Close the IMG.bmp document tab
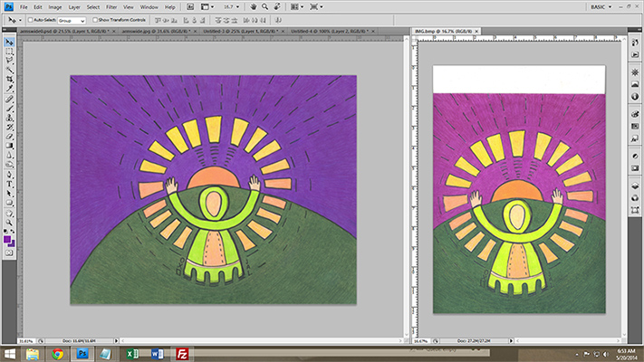The width and height of the screenshot is (644, 362). coord(475,31)
